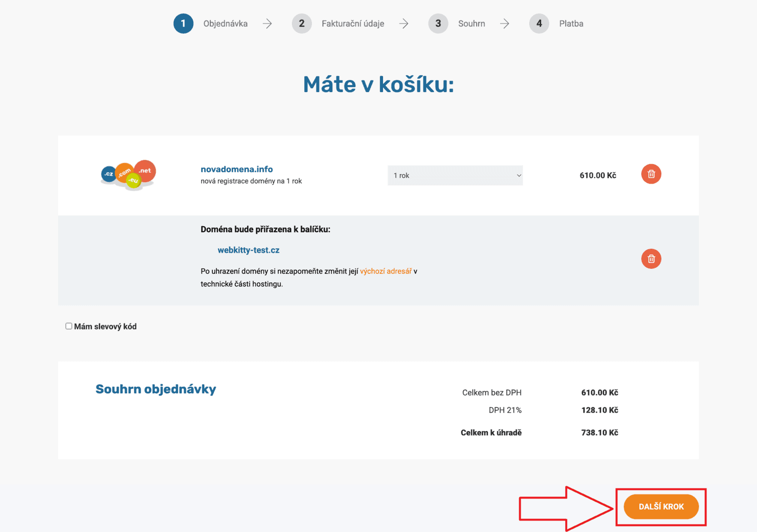Select step 3 circle icon
Image resolution: width=757 pixels, height=532 pixels.
pyautogui.click(x=438, y=24)
